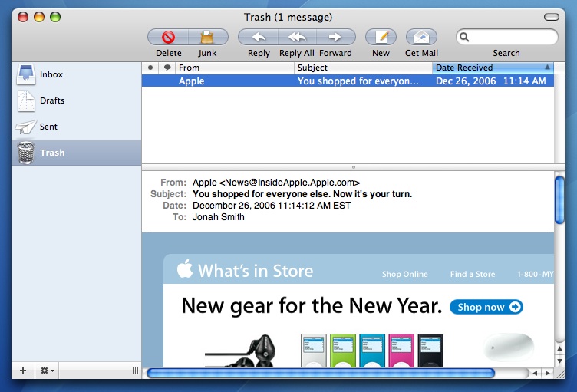Click the Shop now button
Image resolution: width=577 pixels, height=392 pixels.
486,307
